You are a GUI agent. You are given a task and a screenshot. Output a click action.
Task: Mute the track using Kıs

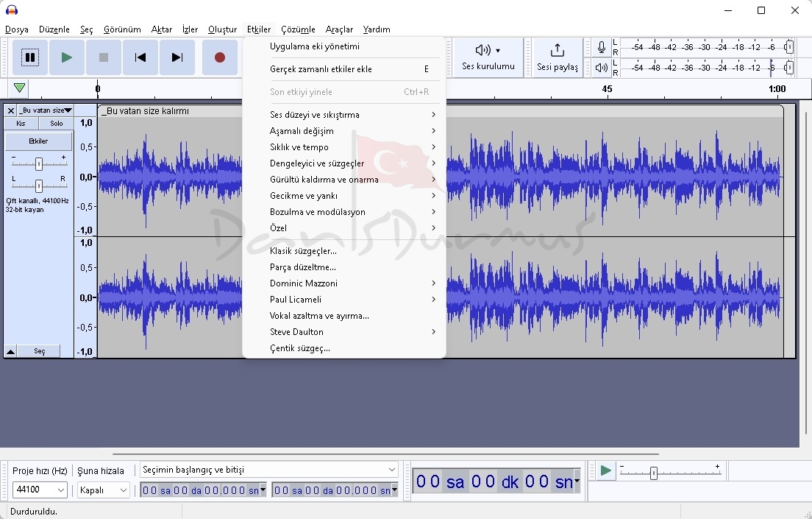(21, 124)
